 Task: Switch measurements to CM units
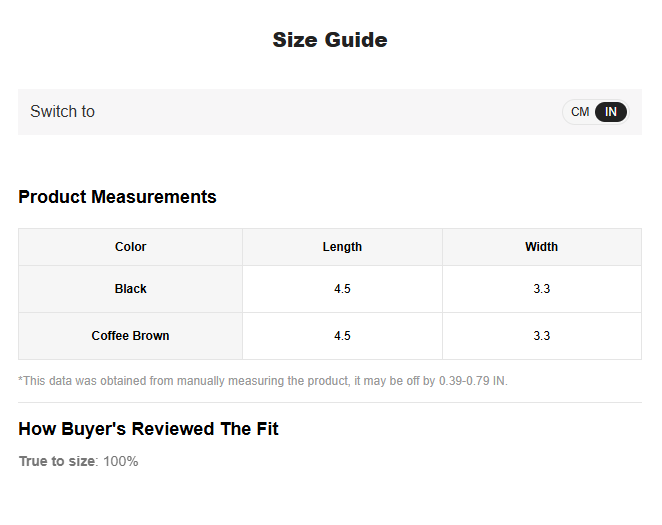(x=580, y=112)
